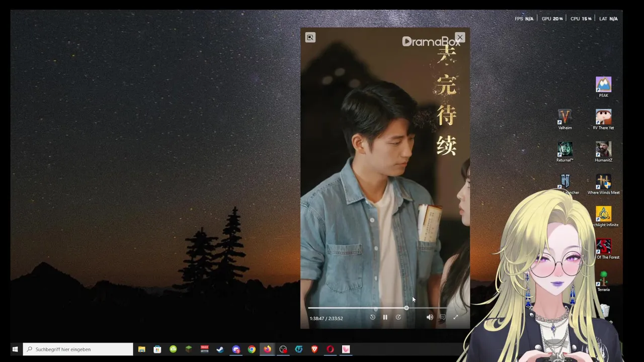The width and height of the screenshot is (644, 362).
Task: Rewind the video five seconds
Action: (373, 317)
